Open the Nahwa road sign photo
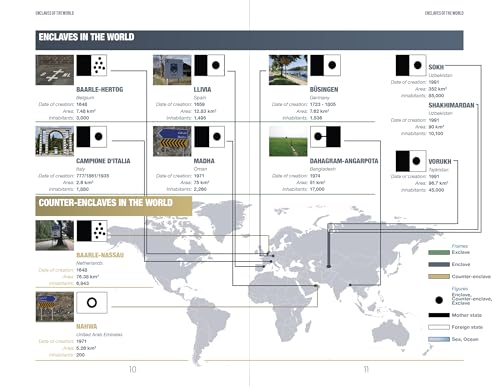The width and height of the screenshot is (500, 386). 55,307
